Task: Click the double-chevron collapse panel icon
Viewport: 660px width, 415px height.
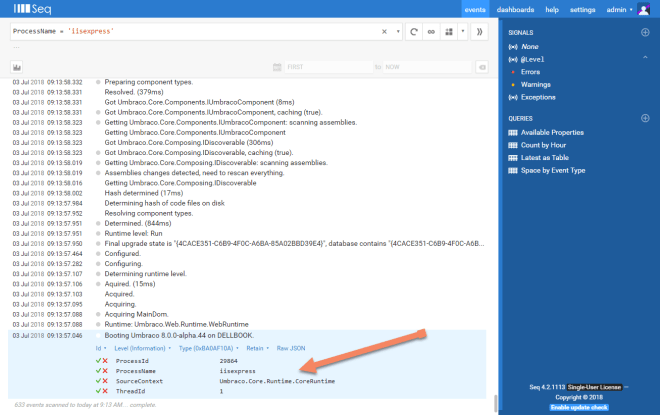Action: [479, 32]
